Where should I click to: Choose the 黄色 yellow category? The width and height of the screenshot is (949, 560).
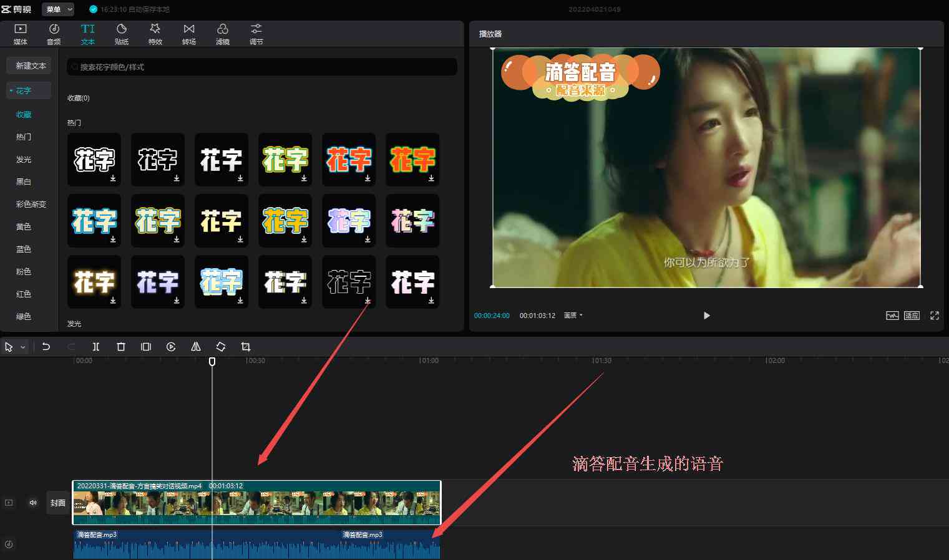coord(24,227)
